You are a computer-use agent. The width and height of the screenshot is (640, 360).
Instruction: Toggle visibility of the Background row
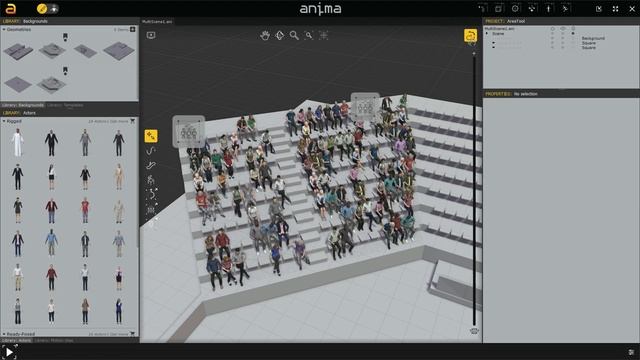coord(562,38)
